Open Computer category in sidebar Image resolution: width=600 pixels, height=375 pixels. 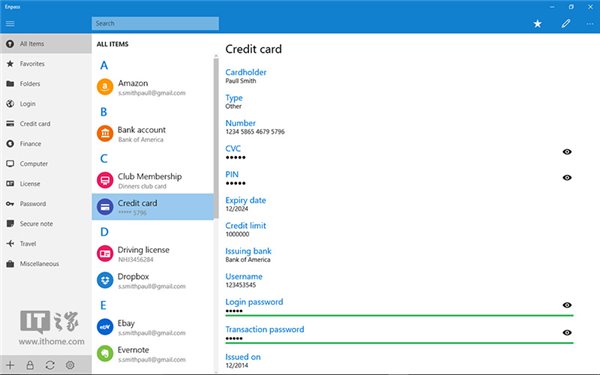tap(46, 163)
